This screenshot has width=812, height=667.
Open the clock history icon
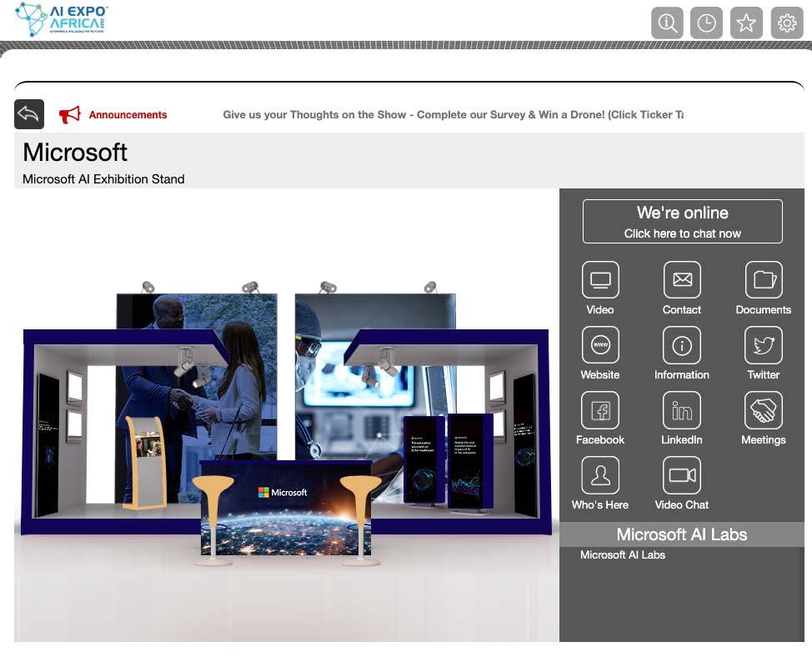click(706, 23)
